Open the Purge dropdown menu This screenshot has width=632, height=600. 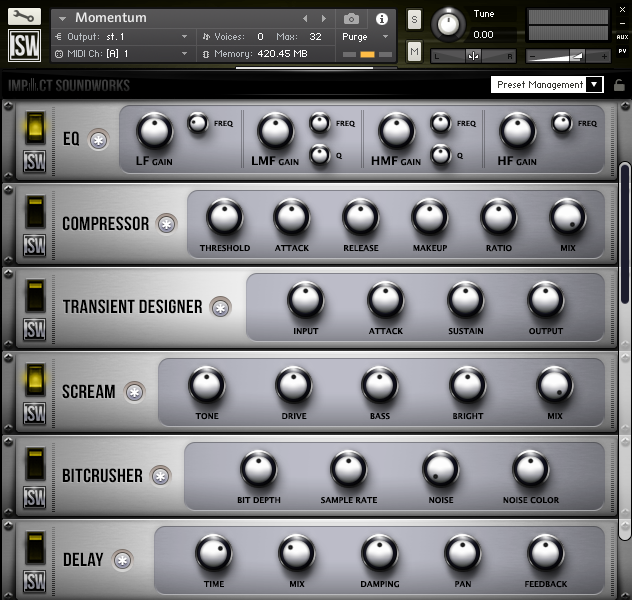[x=365, y=37]
